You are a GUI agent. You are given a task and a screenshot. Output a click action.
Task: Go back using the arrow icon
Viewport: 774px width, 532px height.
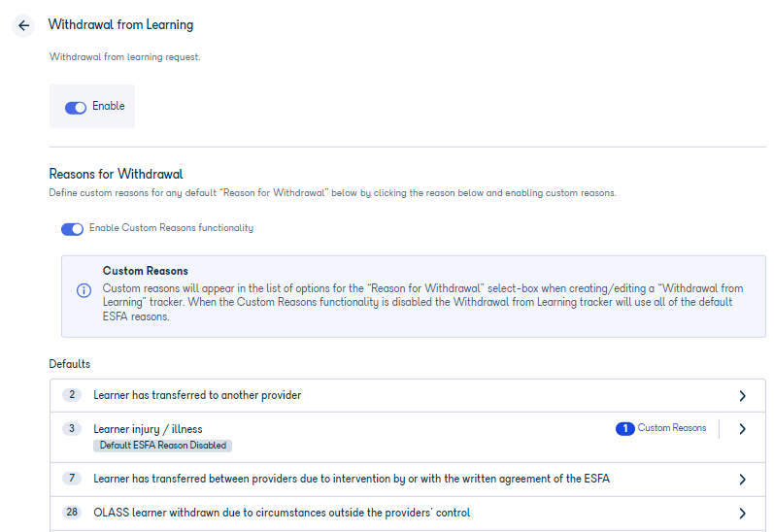pyautogui.click(x=23, y=25)
